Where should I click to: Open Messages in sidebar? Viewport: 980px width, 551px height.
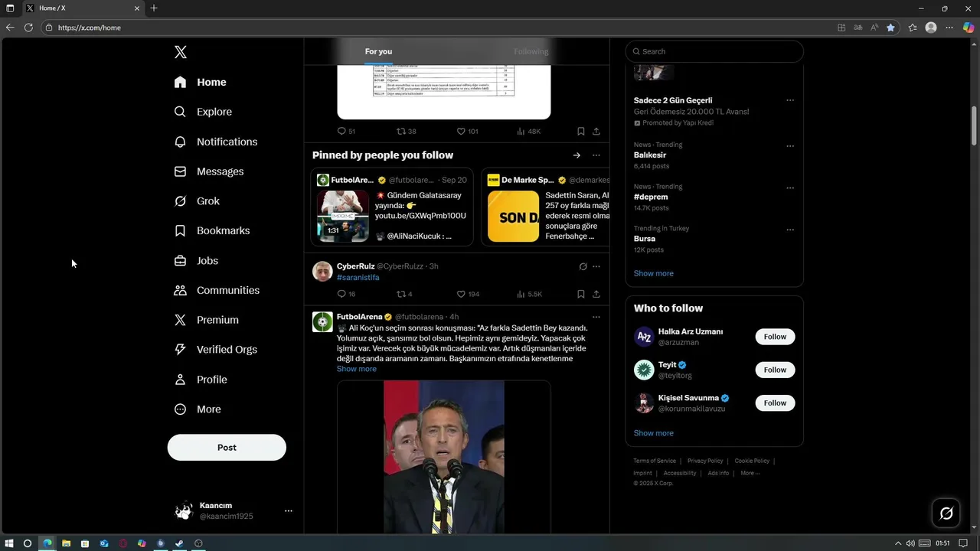(209, 171)
